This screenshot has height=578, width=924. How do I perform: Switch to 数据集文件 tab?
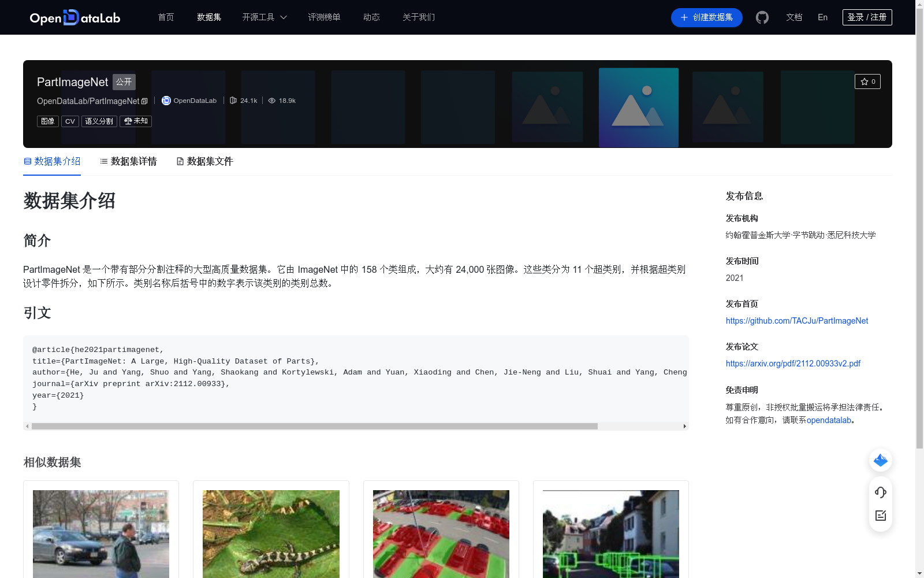204,161
